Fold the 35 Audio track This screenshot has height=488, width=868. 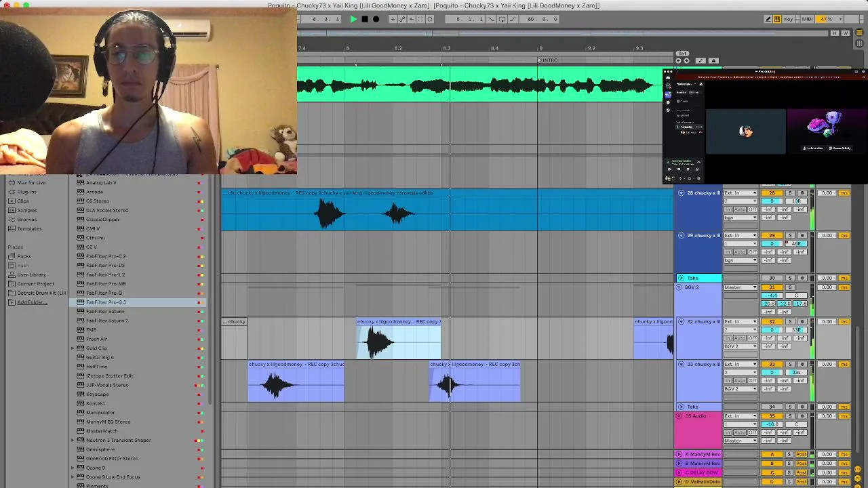tap(679, 416)
